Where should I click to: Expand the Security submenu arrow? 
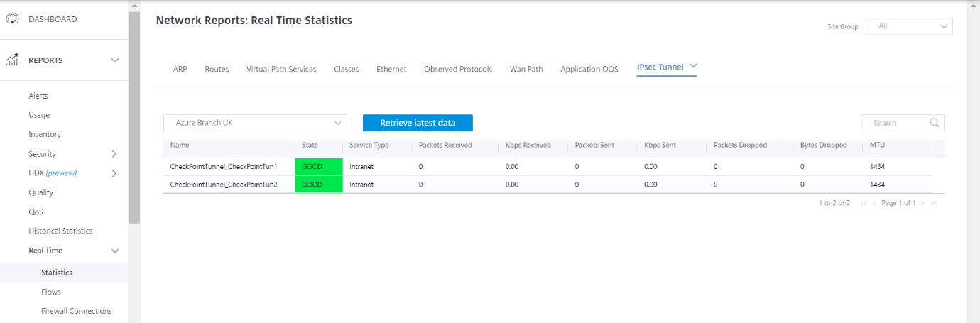[x=114, y=154]
